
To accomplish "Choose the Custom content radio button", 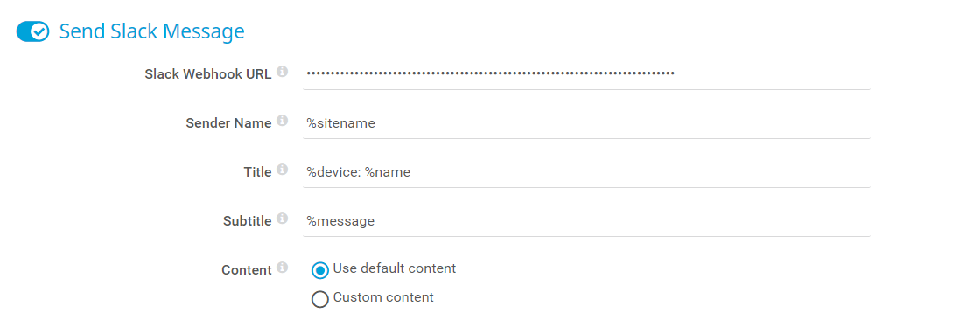I will point(320,299).
